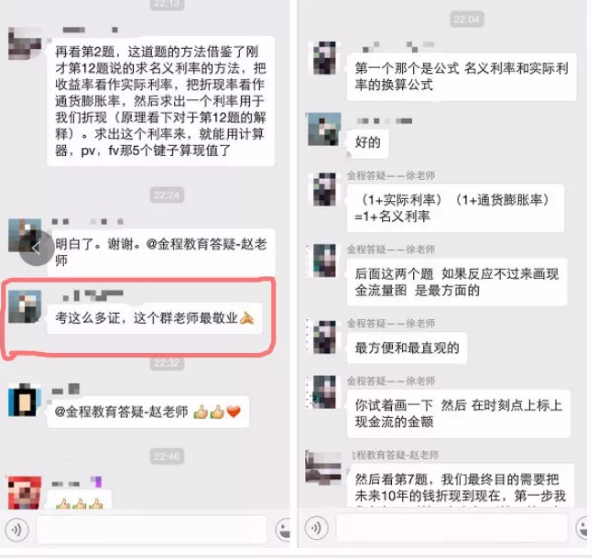
Task: Tap sender name 金程答疑——徐老师 above formula
Action: [x=391, y=176]
